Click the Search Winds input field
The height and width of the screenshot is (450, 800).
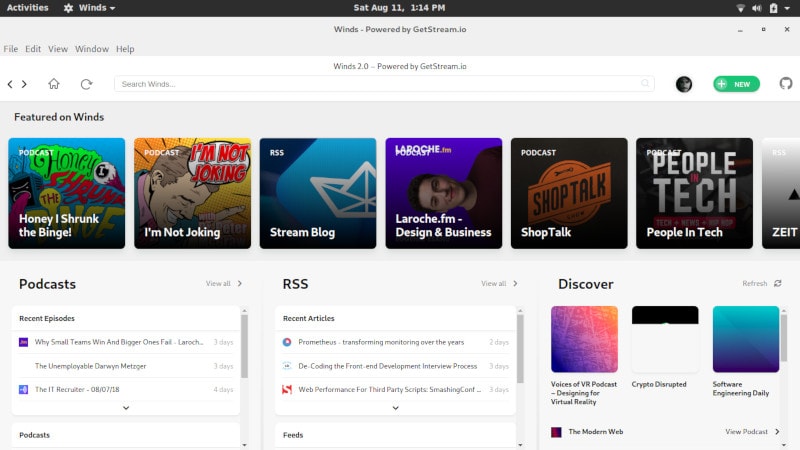(x=384, y=84)
